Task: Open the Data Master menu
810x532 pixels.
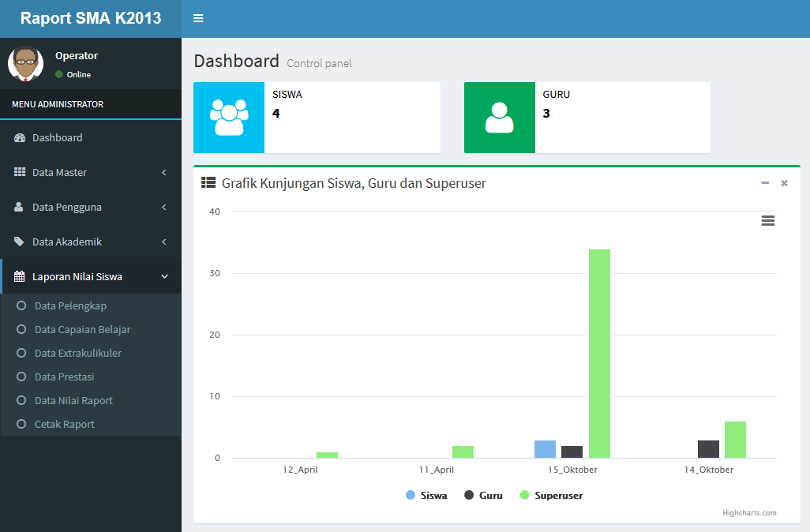Action: point(91,173)
